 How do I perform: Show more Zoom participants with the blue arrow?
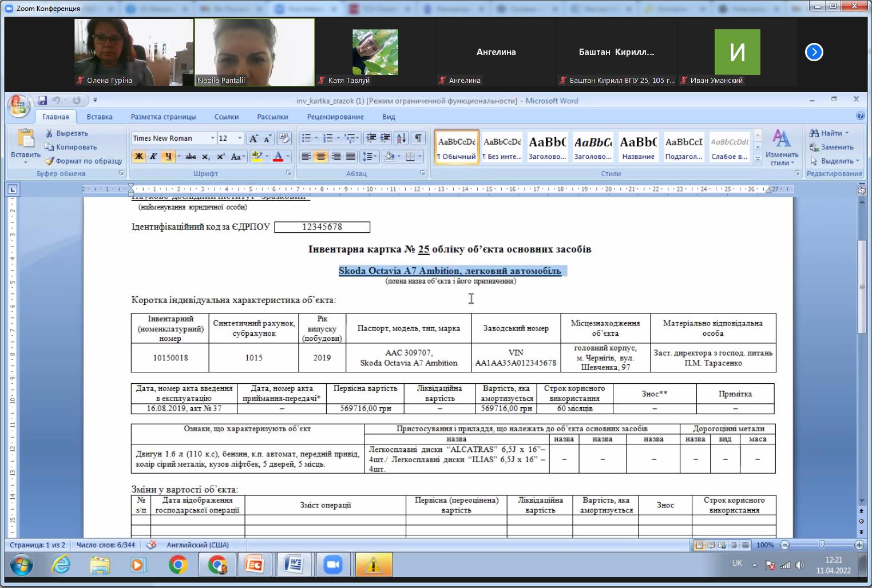click(x=814, y=52)
